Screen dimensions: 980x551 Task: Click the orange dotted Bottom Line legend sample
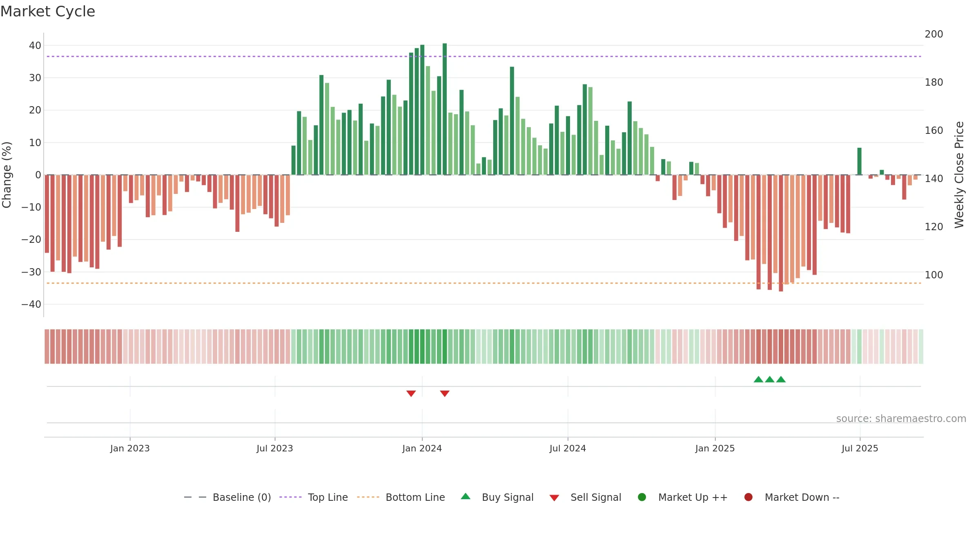pos(368,497)
